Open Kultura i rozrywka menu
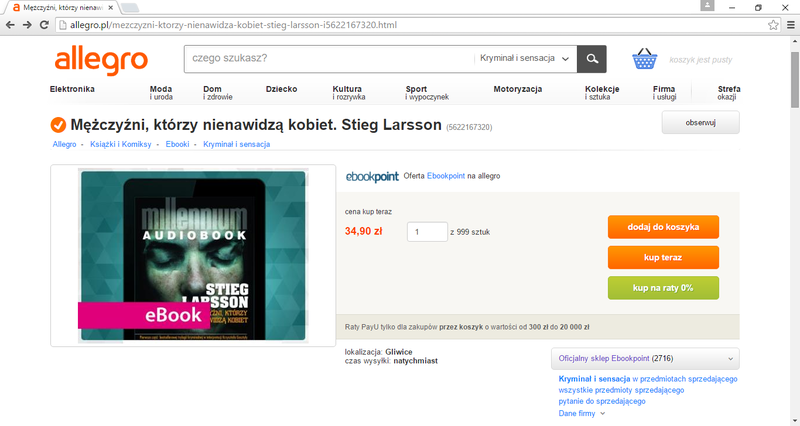 [x=349, y=92]
